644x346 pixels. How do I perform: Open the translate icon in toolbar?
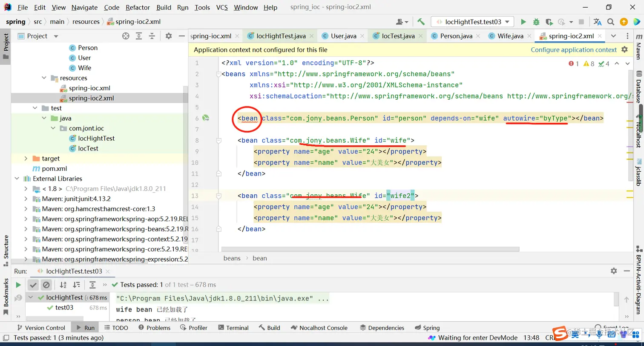pos(598,22)
